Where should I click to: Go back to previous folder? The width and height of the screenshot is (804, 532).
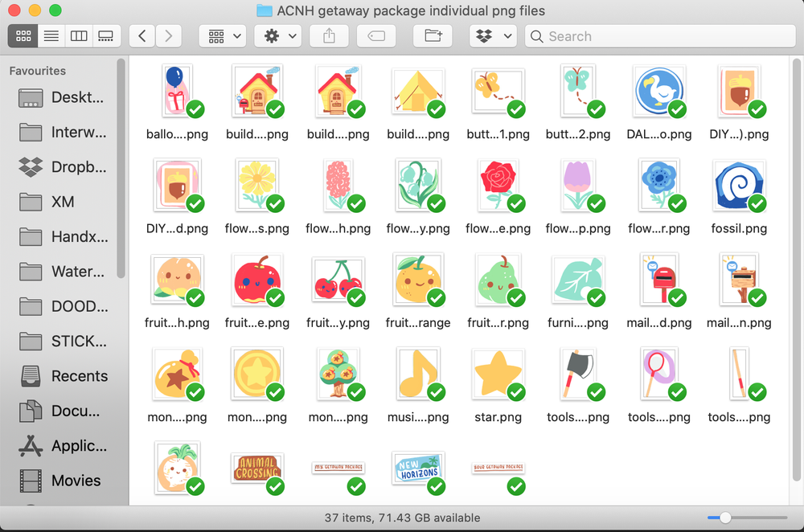coord(142,36)
